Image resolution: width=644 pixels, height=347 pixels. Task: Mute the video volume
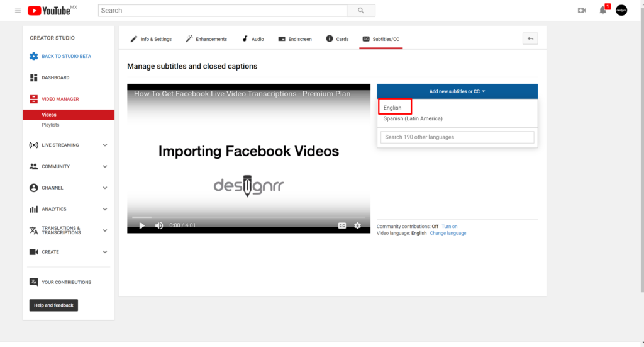pyautogui.click(x=159, y=225)
